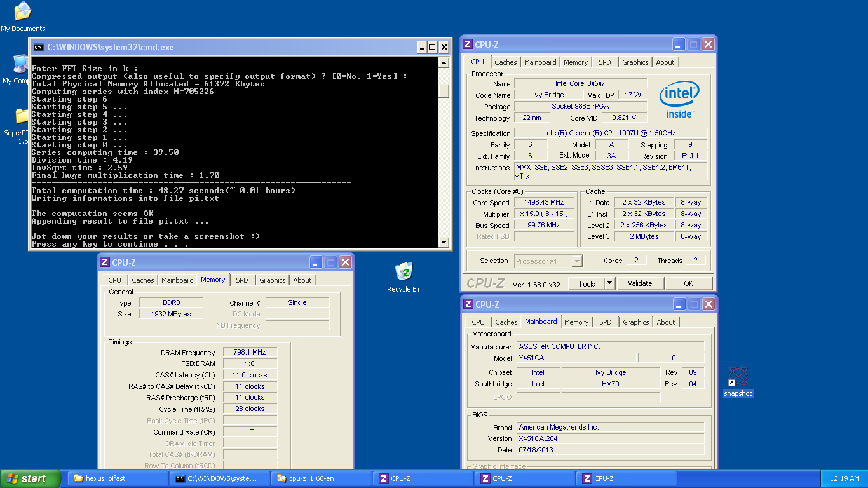Viewport: 868px width, 488px height.
Task: Click the cmd.exe vertical scrollbar thumb
Action: point(444,91)
